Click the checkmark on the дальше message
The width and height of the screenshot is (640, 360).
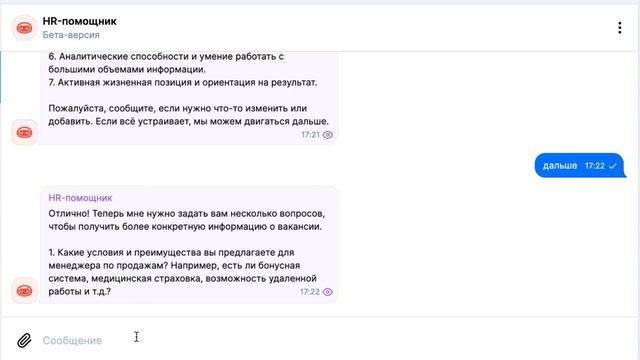tap(613, 166)
